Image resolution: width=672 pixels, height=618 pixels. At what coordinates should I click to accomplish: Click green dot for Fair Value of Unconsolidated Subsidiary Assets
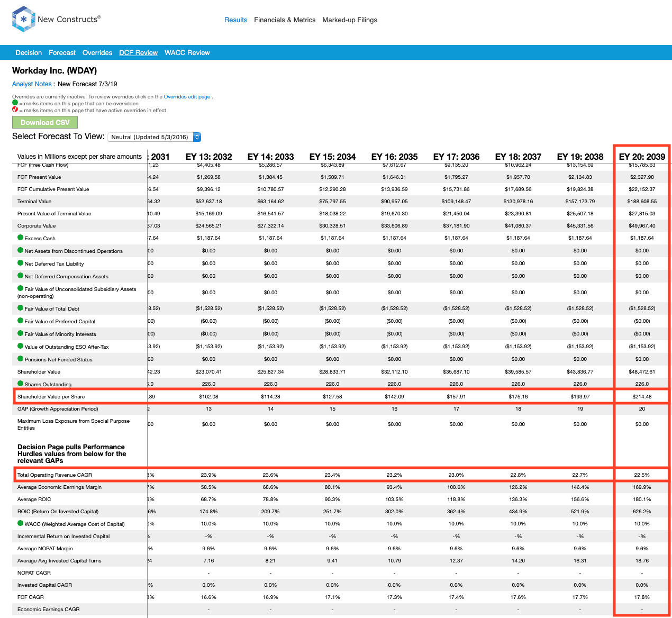pos(21,288)
